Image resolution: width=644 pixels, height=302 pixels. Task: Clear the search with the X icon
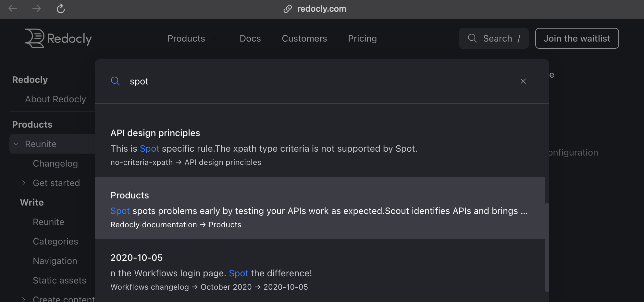coord(523,81)
